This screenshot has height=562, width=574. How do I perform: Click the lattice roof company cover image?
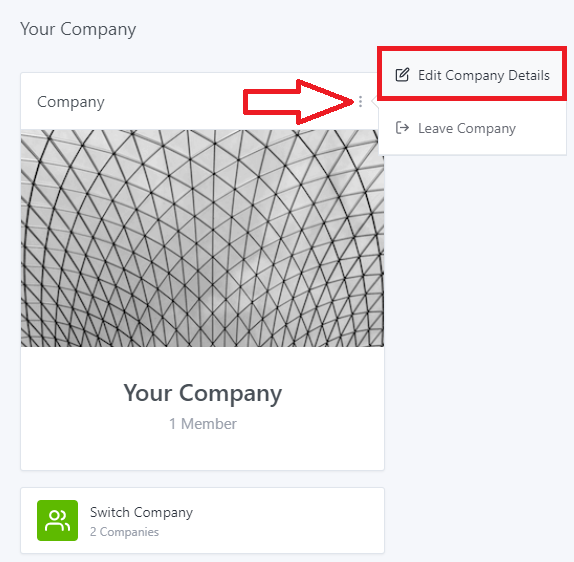coord(202,238)
